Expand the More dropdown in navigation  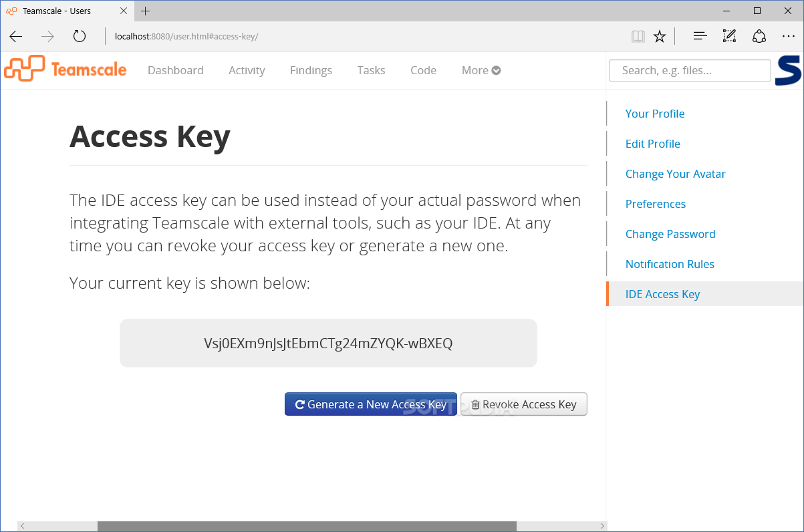[x=481, y=70]
